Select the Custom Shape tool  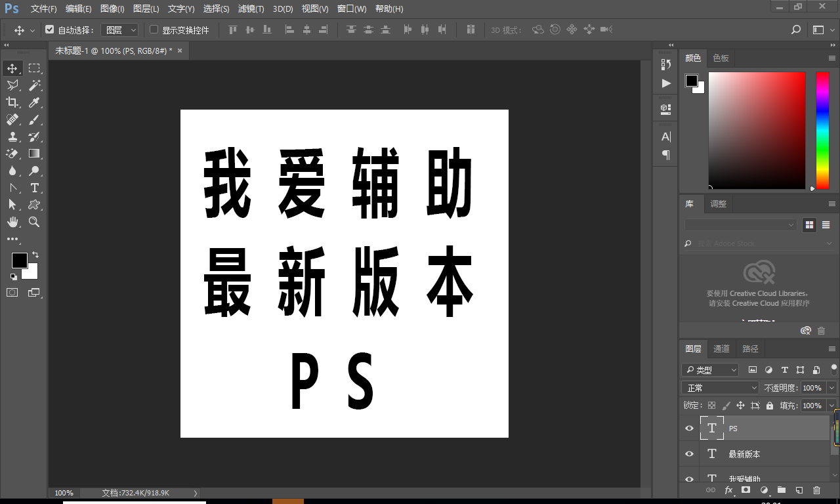34,205
